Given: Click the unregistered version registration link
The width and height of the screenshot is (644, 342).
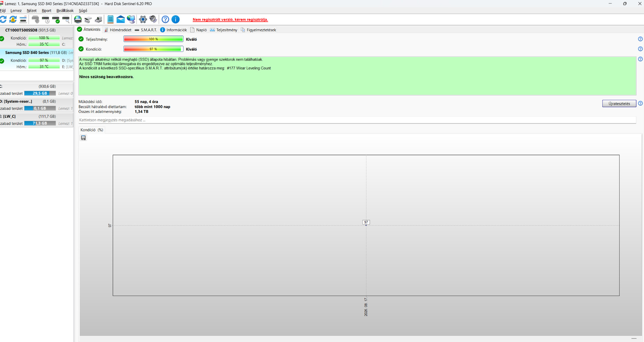Looking at the screenshot, I should (230, 19).
